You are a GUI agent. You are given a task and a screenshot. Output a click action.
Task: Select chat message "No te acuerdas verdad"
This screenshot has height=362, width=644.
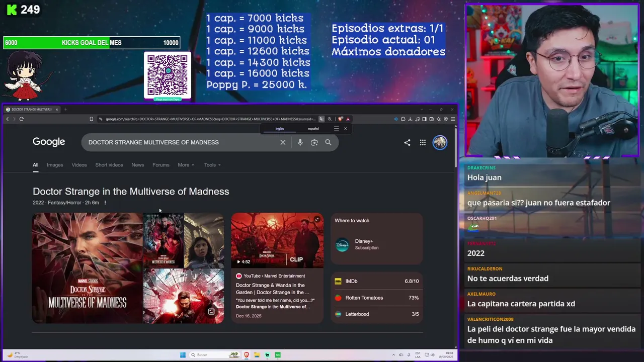point(508,279)
